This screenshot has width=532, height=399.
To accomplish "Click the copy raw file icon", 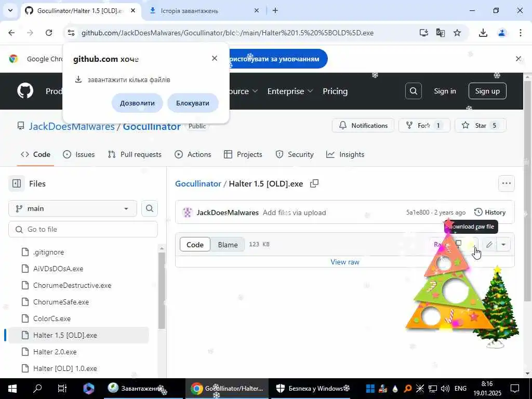I will pos(458,244).
